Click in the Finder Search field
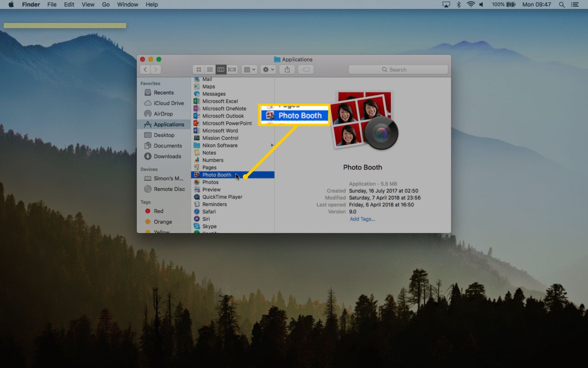 pyautogui.click(x=398, y=69)
